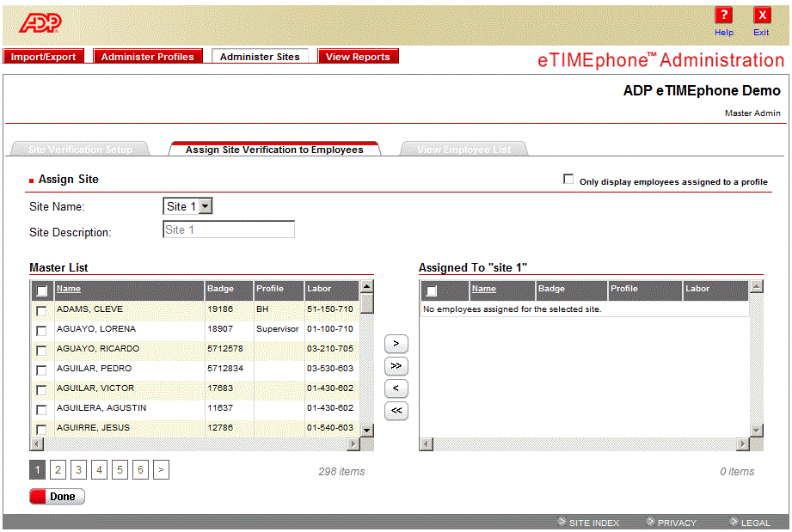
Task: Click the Help text link
Action: (724, 33)
